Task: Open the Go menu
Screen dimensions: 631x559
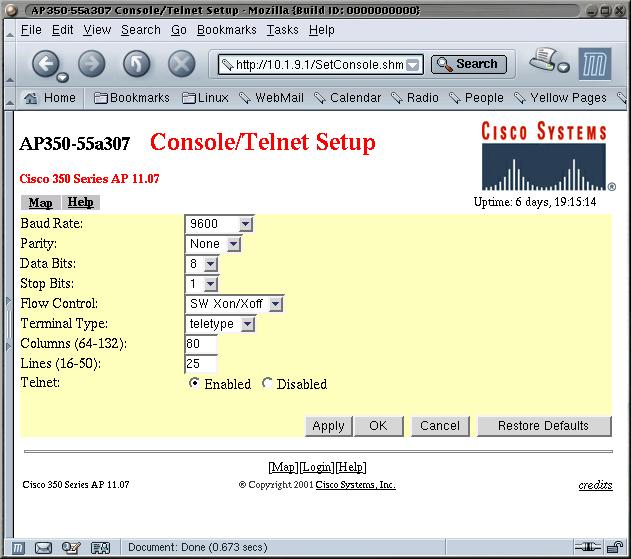Action: coord(179,30)
